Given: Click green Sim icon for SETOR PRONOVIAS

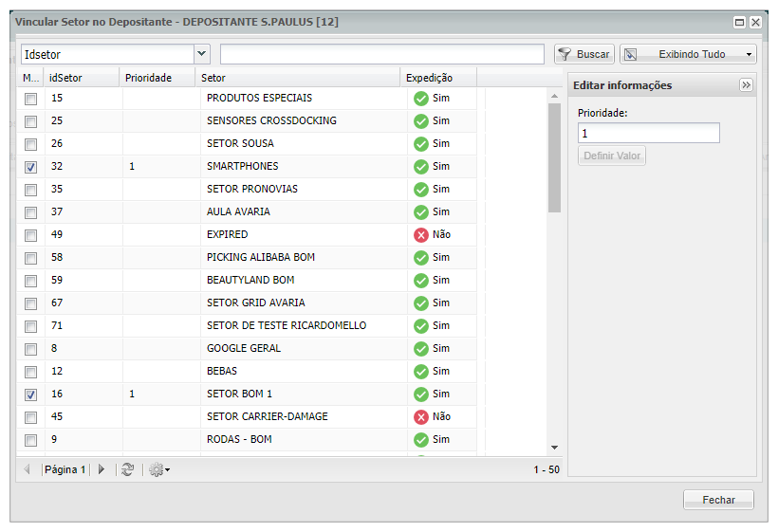Looking at the screenshot, I should pyautogui.click(x=421, y=190).
